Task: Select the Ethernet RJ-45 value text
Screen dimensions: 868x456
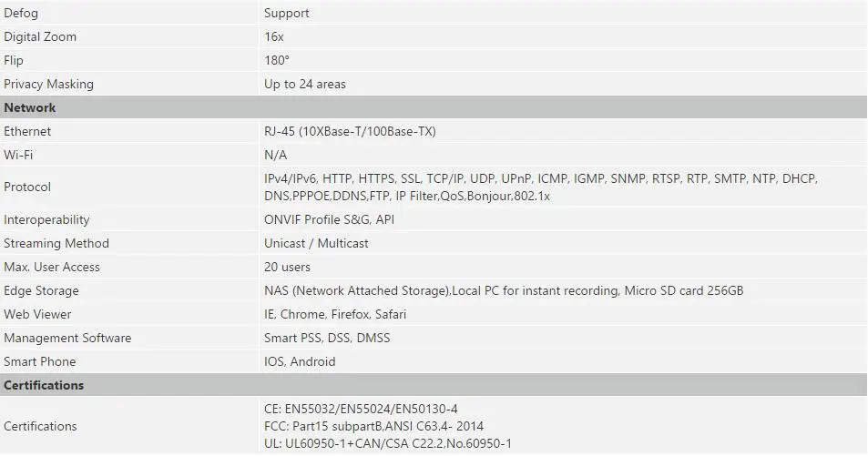Action: (x=350, y=132)
